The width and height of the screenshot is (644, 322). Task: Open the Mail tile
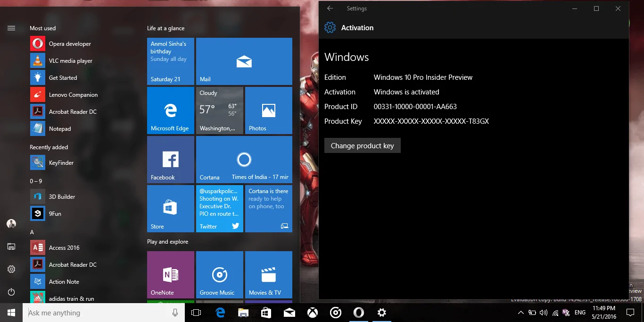244,61
